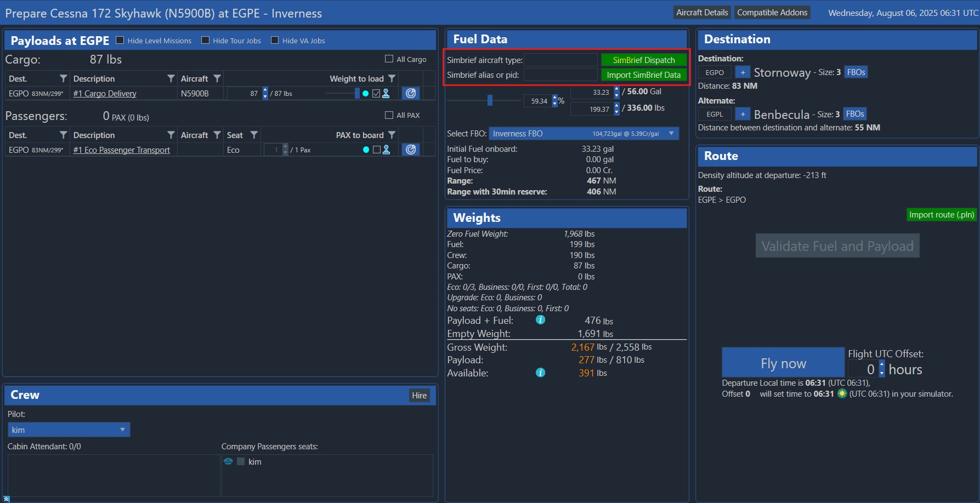Open the #1 Cargo Delivery link
Screen dimensions: 980x503
coord(105,94)
